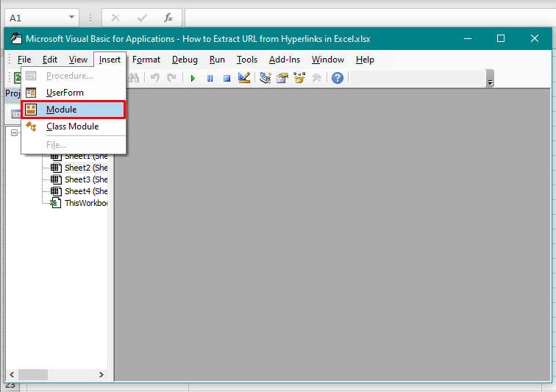Open the Format menu
The image size is (556, 392).
(x=146, y=60)
